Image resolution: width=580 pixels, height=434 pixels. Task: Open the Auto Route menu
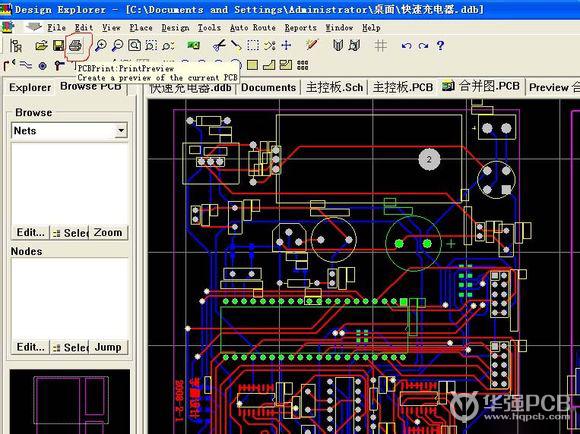(x=253, y=28)
